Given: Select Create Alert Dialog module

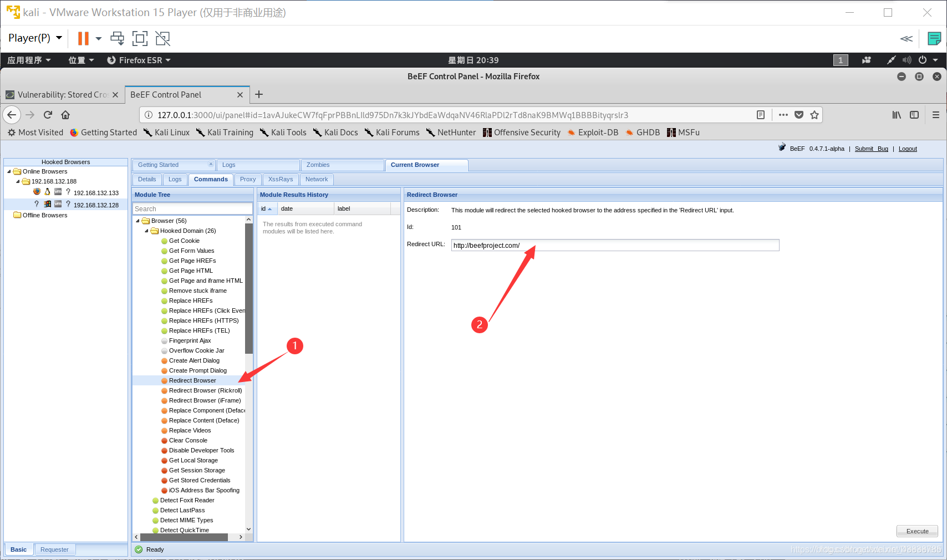Looking at the screenshot, I should click(194, 360).
